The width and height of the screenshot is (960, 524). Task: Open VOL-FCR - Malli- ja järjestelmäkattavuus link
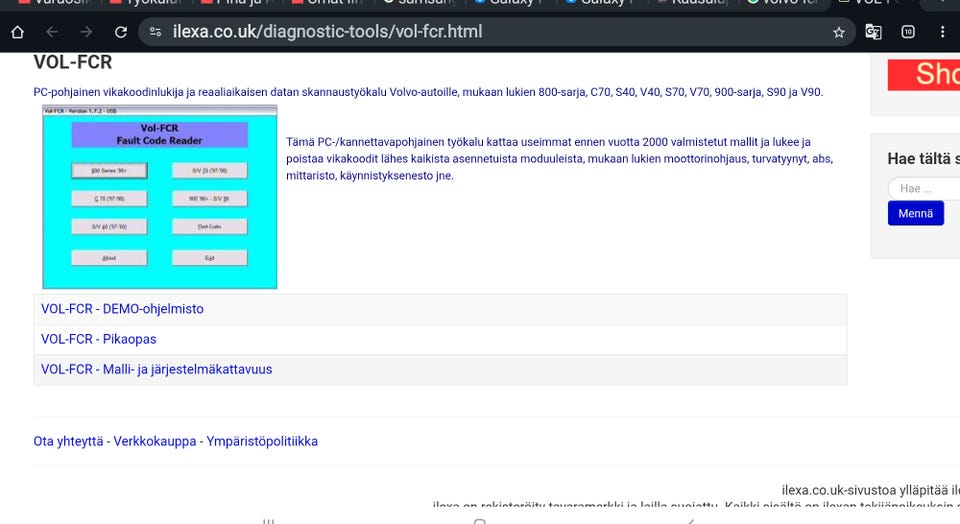click(x=157, y=369)
